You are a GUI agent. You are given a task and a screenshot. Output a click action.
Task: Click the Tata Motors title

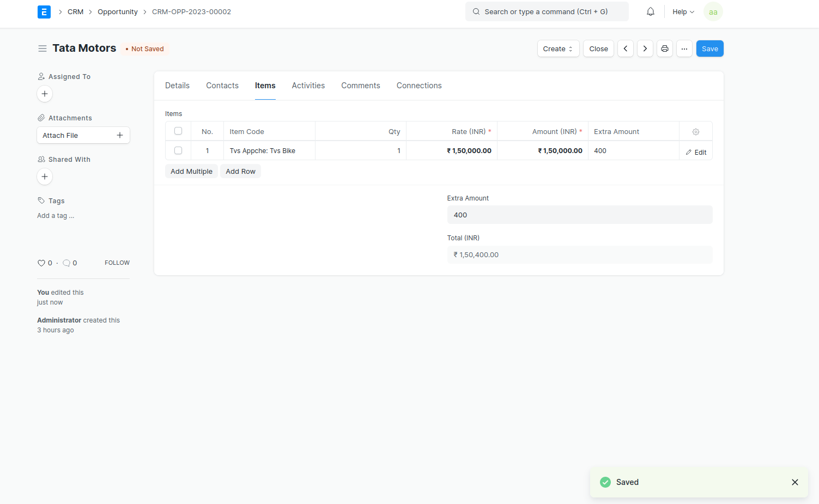(x=84, y=48)
